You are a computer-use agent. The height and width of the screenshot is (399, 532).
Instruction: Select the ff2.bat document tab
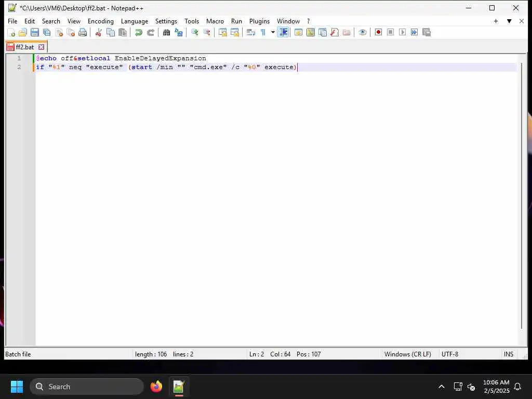25,47
